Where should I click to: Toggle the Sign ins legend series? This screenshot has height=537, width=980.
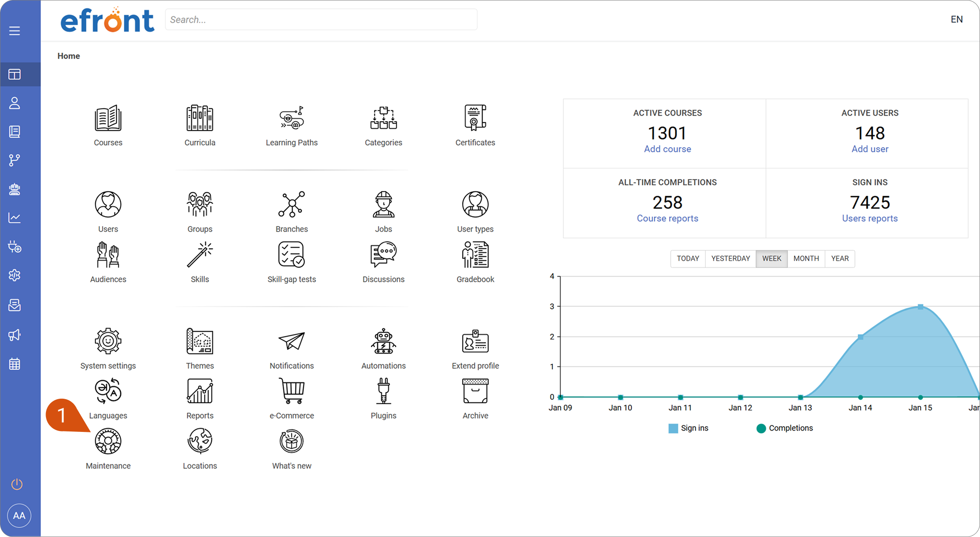688,428
